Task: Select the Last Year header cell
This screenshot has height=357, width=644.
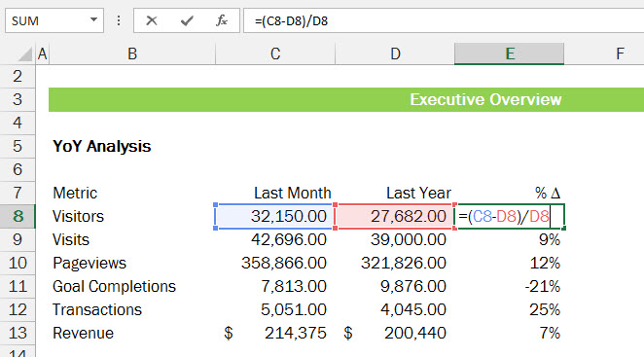Action: 395,193
